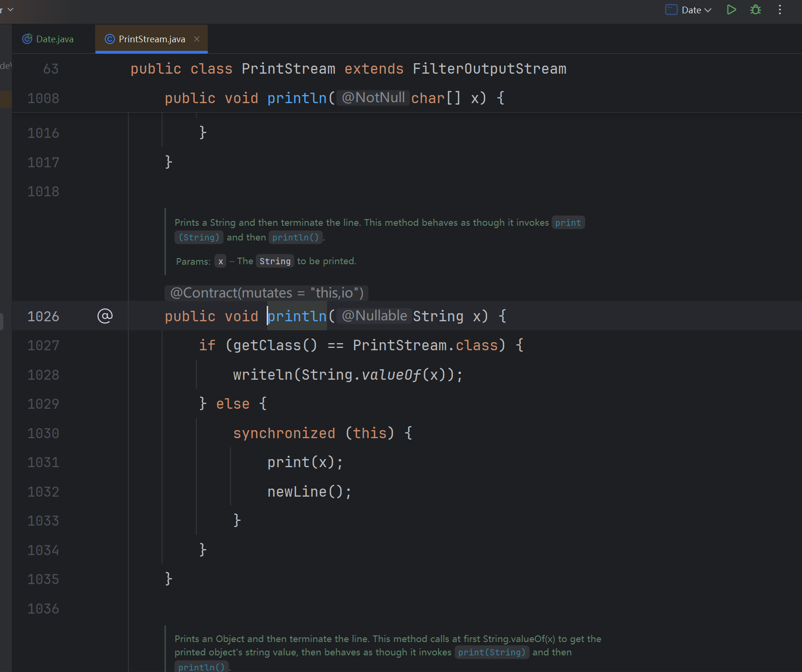The height and width of the screenshot is (672, 802).
Task: Click the @Nullable inlay hint before String x
Action: tap(375, 316)
